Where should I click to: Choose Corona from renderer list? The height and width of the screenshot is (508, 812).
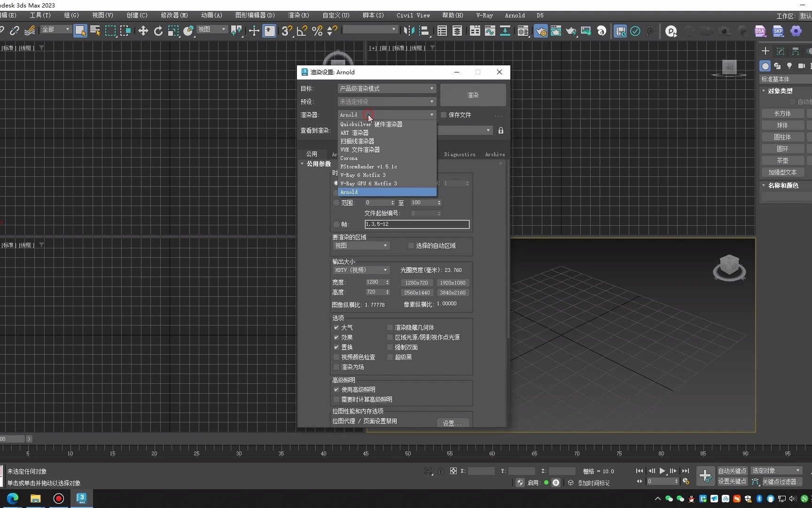coord(387,158)
